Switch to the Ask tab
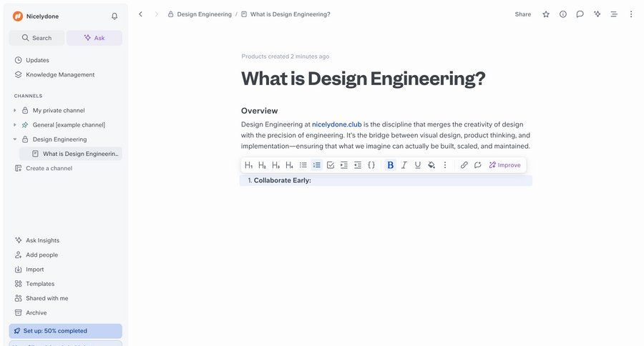 [94, 38]
